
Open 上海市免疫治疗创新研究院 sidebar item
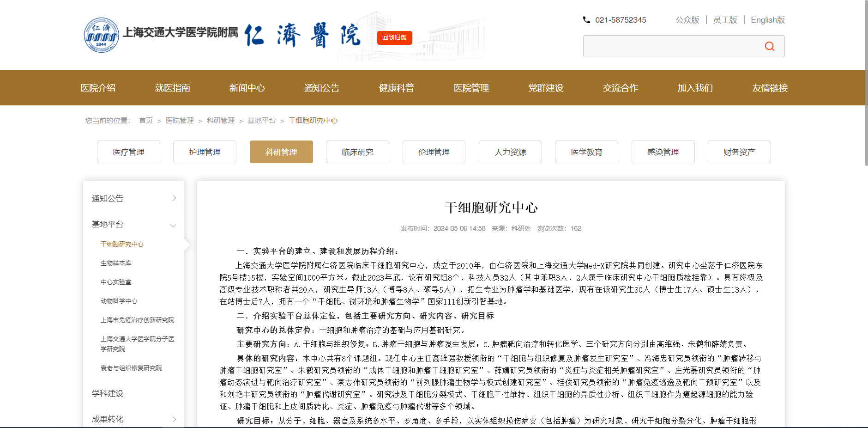tap(137, 320)
